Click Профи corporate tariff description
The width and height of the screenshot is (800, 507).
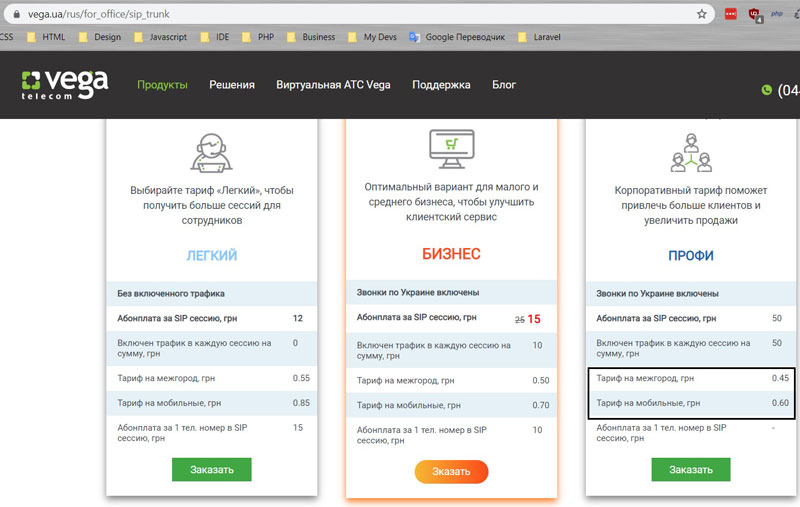[691, 205]
